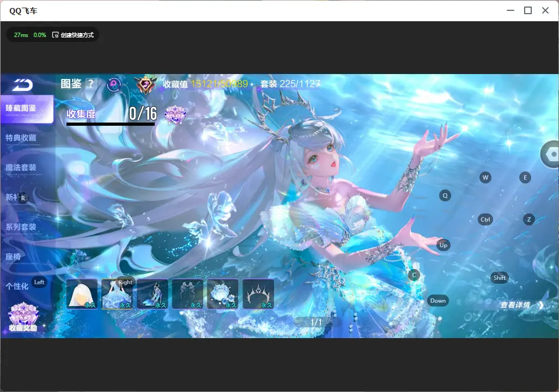This screenshot has height=392, width=559.
Task: Maximize the QQ飞车 window
Action: (528, 11)
